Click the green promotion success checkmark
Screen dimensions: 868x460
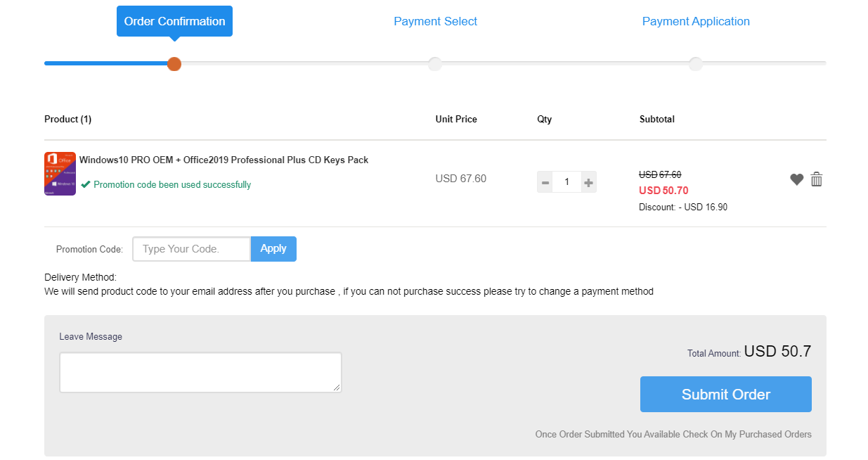pos(86,184)
